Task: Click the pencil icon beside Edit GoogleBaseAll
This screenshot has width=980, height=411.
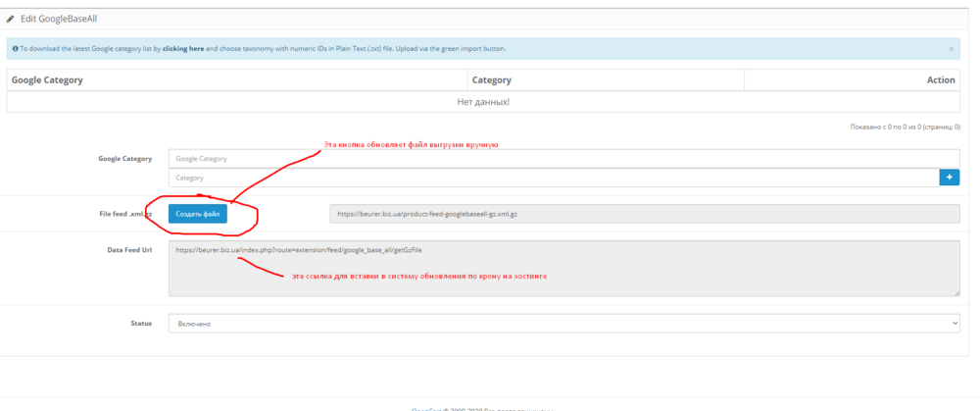Action: (11, 19)
